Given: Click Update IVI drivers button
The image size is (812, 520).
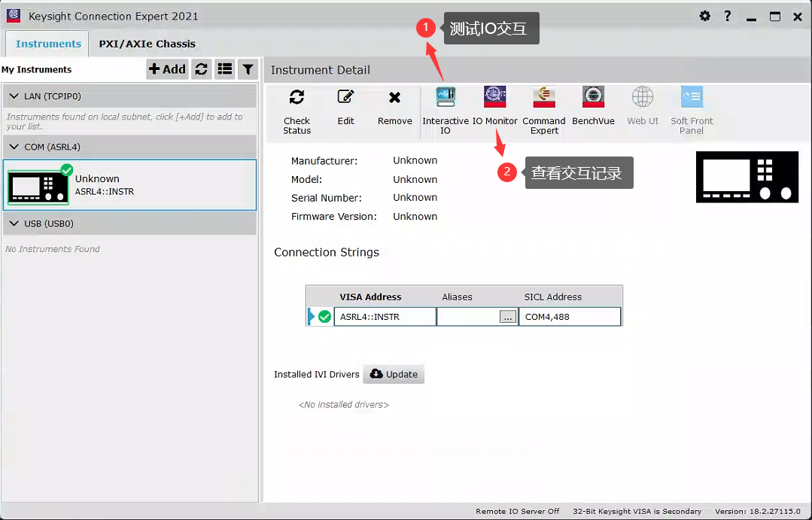Looking at the screenshot, I should tap(394, 374).
